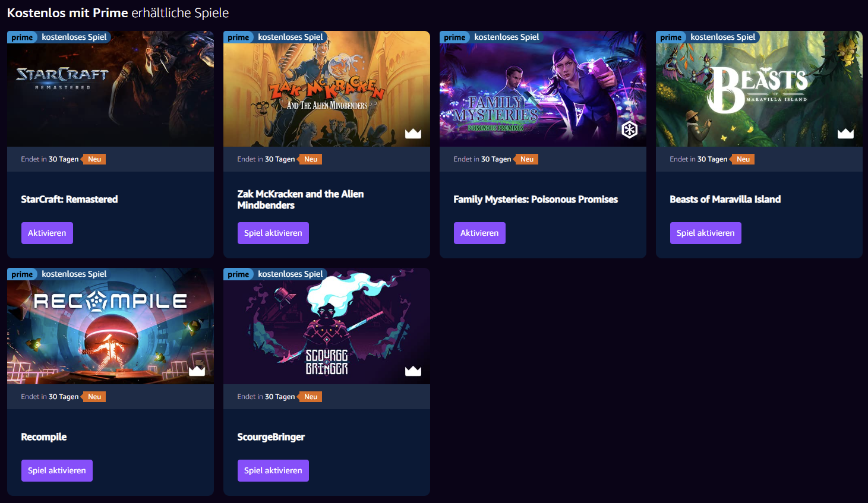Viewport: 868px width, 503px height.
Task: Click Spiel aktivieren for Recompile
Action: [x=56, y=470]
